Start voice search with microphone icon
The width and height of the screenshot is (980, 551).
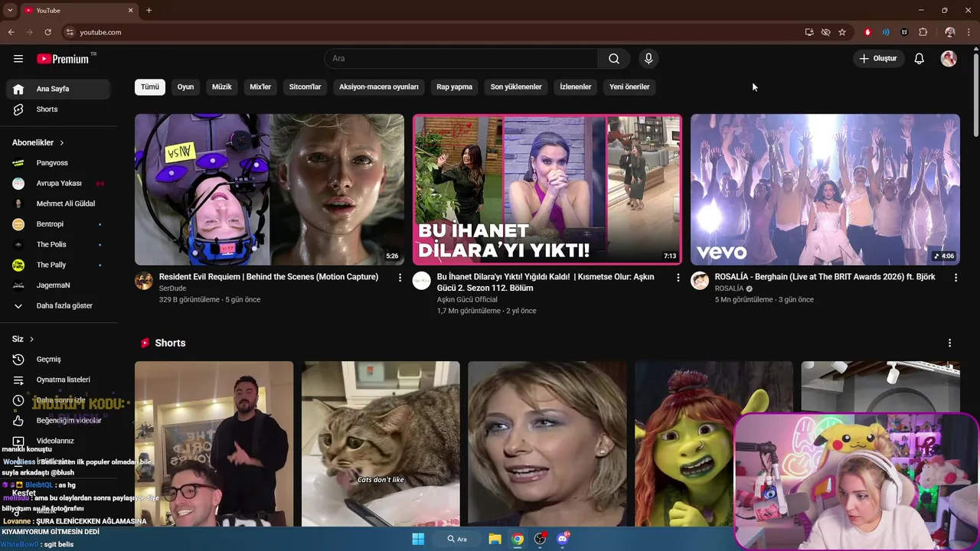click(x=648, y=59)
